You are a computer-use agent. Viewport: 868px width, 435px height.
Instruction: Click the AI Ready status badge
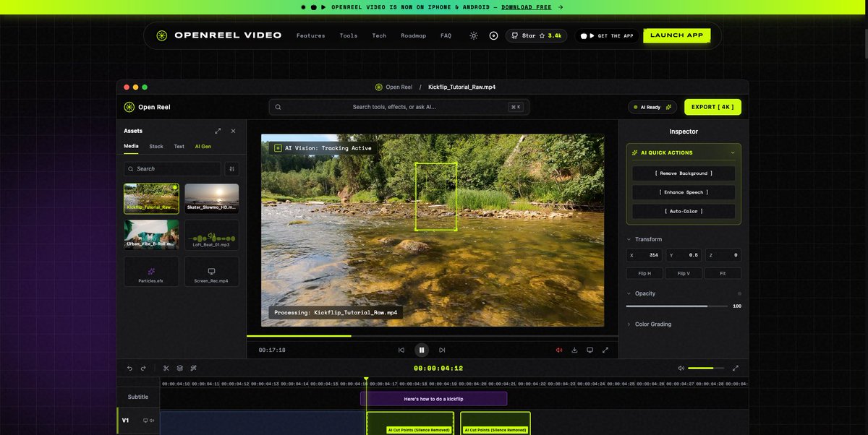point(652,107)
